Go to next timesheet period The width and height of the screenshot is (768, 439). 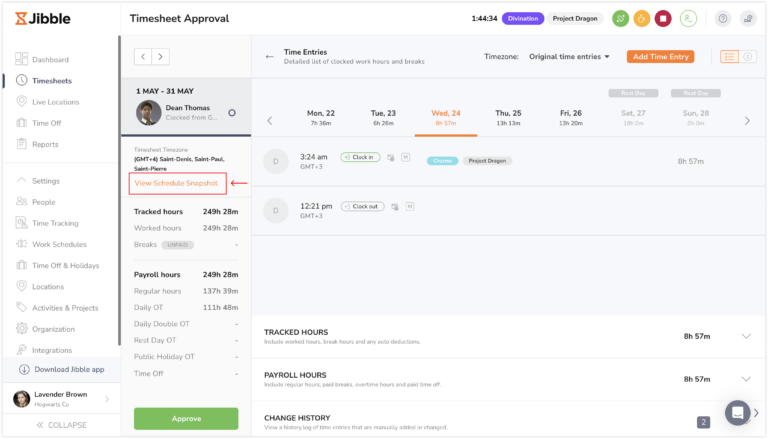pyautogui.click(x=161, y=57)
